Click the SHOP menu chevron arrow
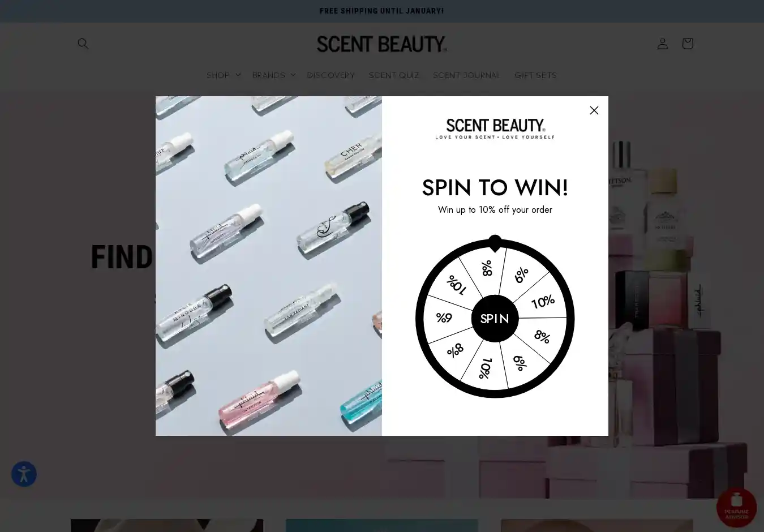The image size is (764, 532). point(238,75)
